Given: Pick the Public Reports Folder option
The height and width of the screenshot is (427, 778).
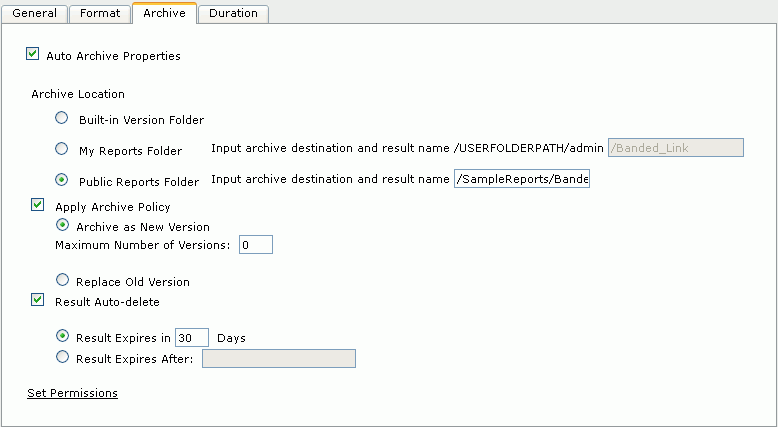Looking at the screenshot, I should pos(62,180).
